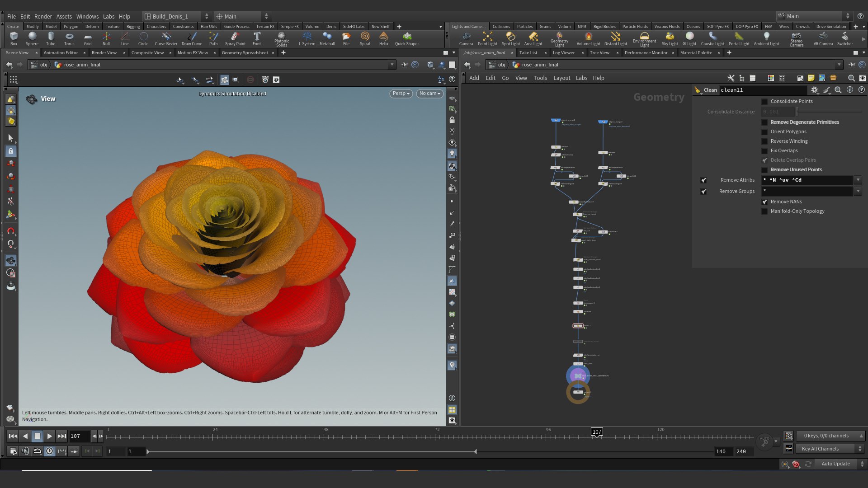
Task: Create a VR Camera
Action: (823, 38)
